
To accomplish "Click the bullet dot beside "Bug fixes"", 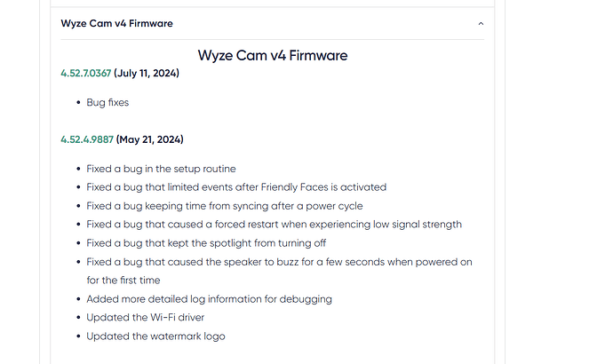I will tap(78, 103).
